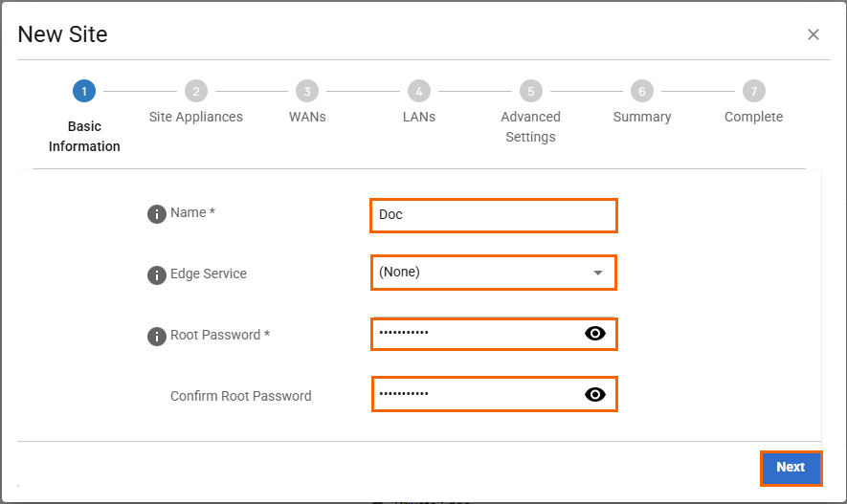
Task: Close the New Site dialog
Action: 814,34
